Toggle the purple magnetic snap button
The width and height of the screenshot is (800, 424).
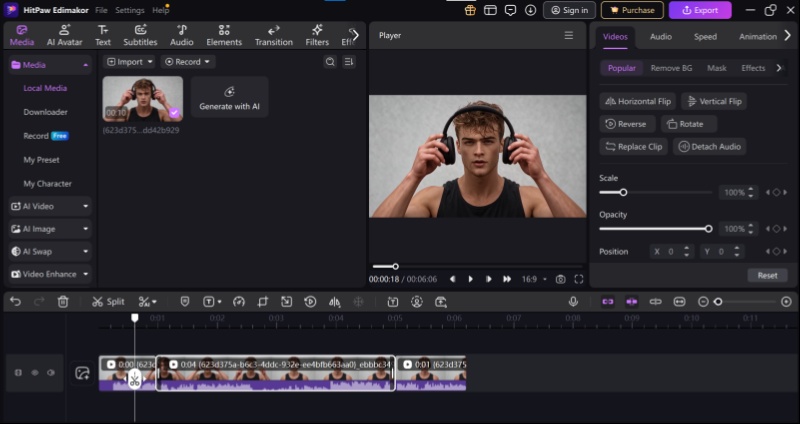632,302
